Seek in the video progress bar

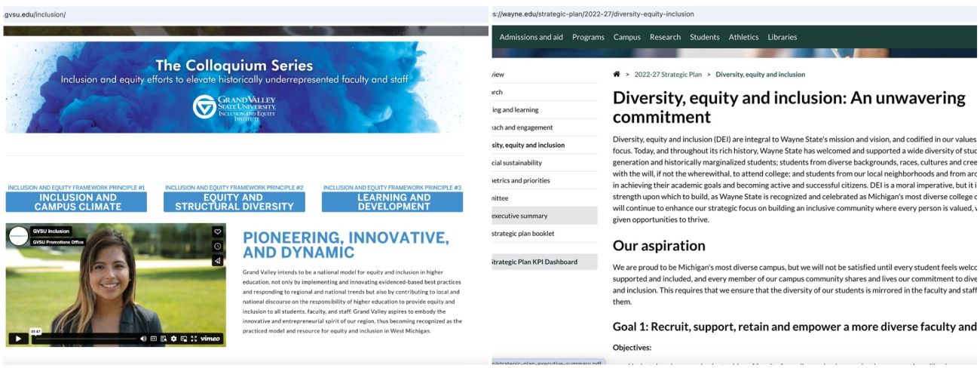[85, 339]
